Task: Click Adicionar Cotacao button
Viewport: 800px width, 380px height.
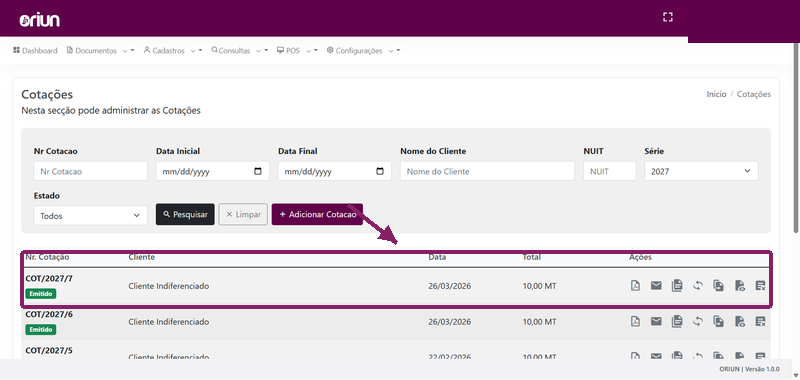Action: click(x=317, y=214)
